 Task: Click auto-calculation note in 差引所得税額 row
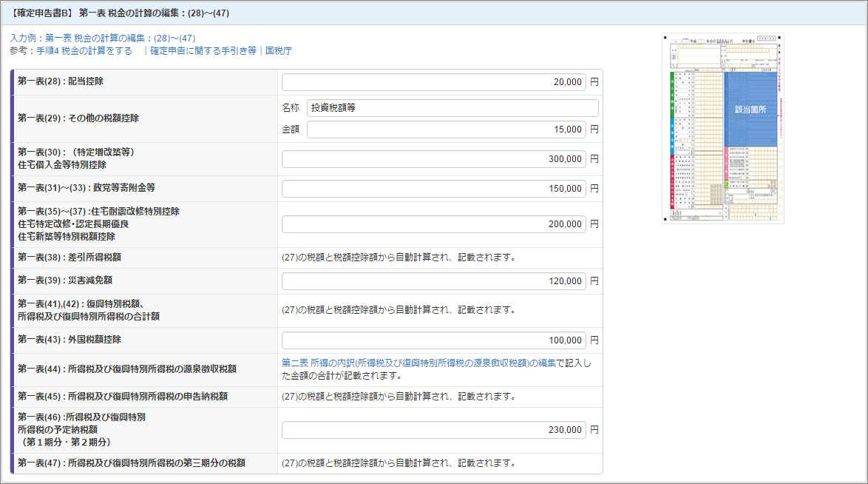pyautogui.click(x=399, y=258)
